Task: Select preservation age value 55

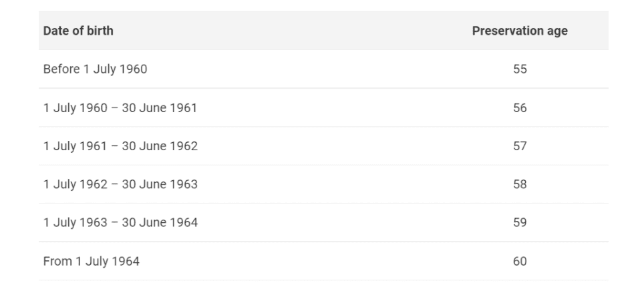Action: click(x=520, y=69)
